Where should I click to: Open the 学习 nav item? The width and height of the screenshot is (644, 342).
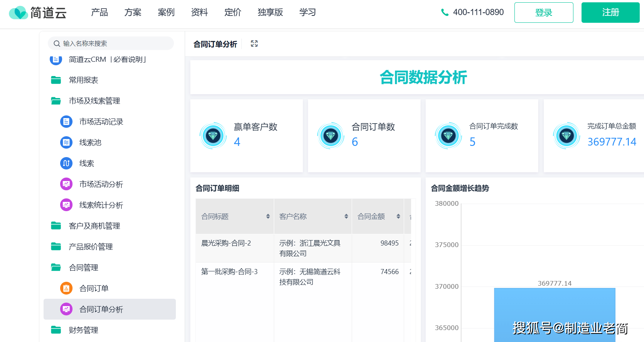pos(308,12)
